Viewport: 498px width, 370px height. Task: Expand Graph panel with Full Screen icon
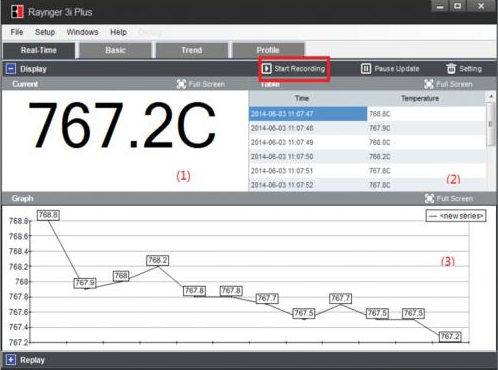click(x=429, y=198)
